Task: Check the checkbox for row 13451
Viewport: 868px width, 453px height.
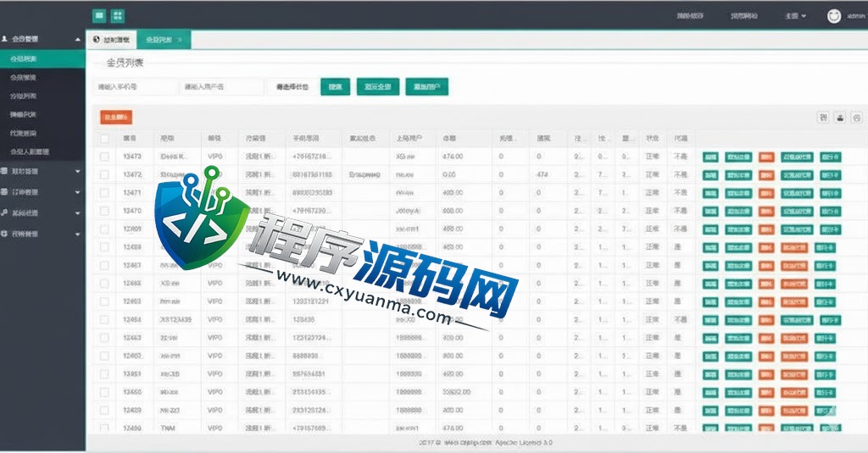Action: 104,374
